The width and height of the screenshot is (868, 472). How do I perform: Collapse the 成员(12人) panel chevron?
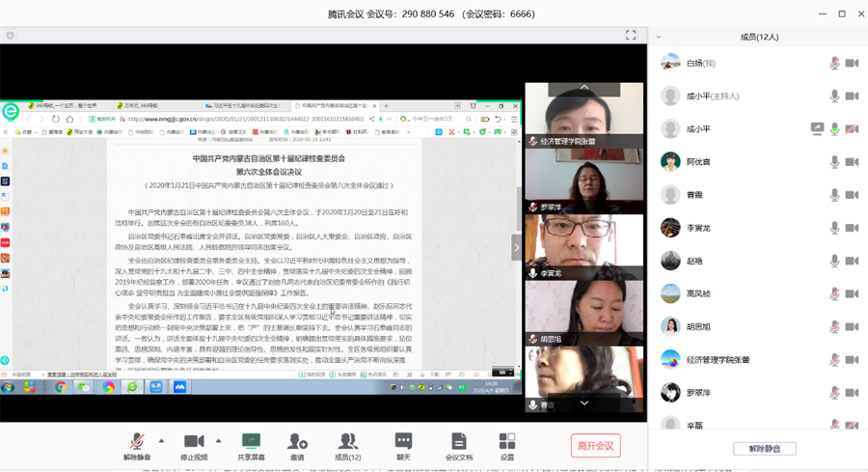point(659,37)
